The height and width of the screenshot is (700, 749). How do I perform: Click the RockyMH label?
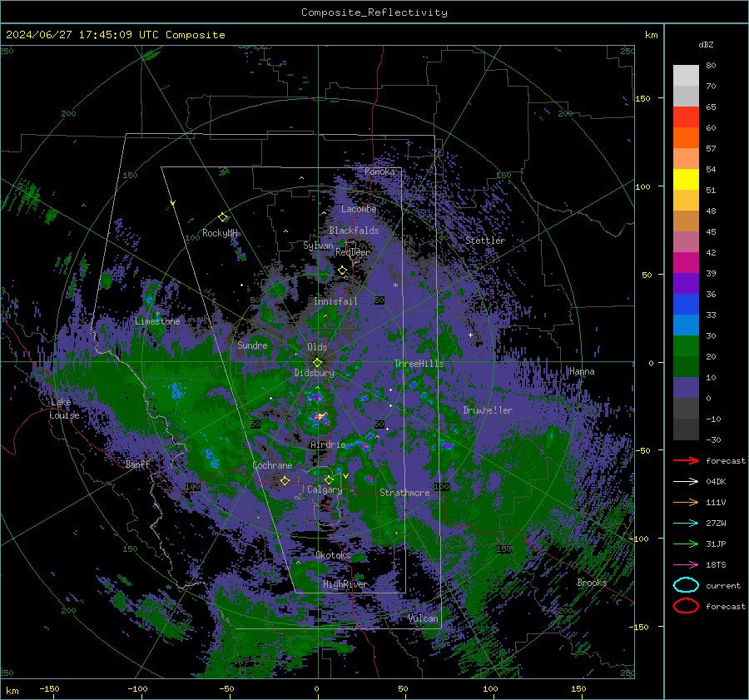click(220, 233)
